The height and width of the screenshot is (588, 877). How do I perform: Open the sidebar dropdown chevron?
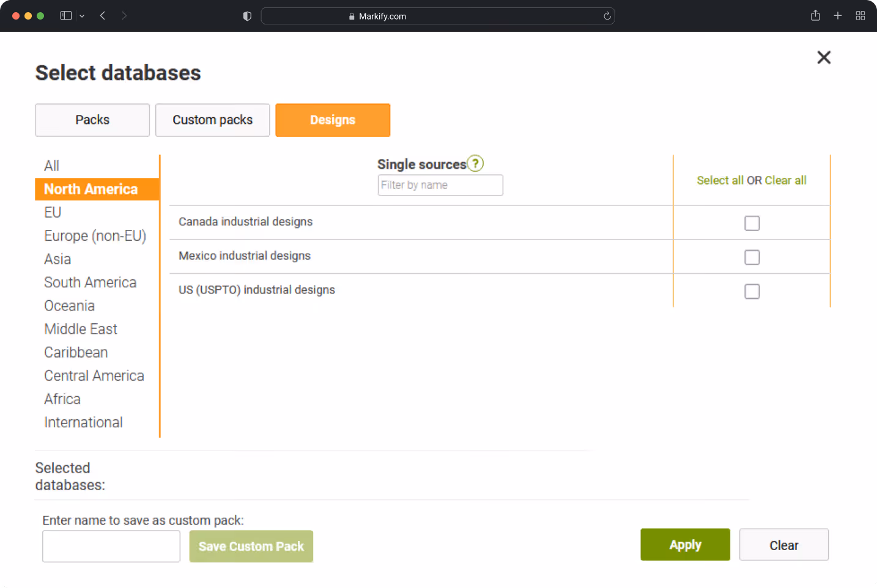pos(82,16)
